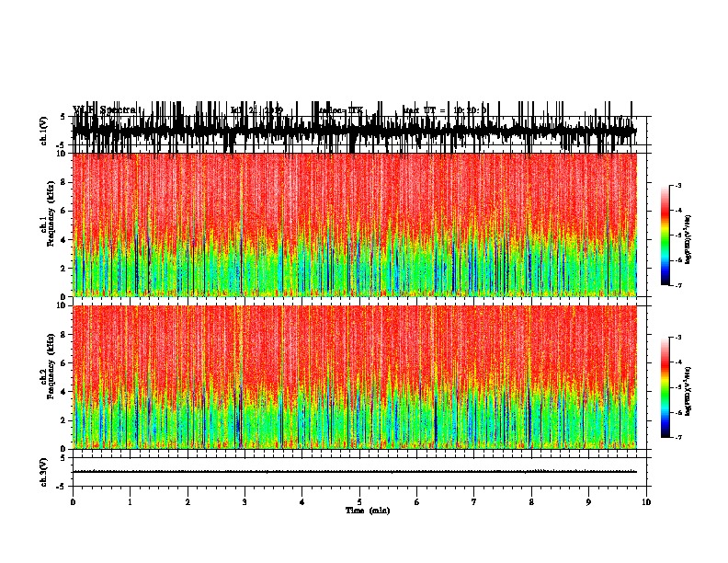728x563 pixels.
Task: Click the '-7' label on ch.1 color bar
Action: (x=677, y=285)
